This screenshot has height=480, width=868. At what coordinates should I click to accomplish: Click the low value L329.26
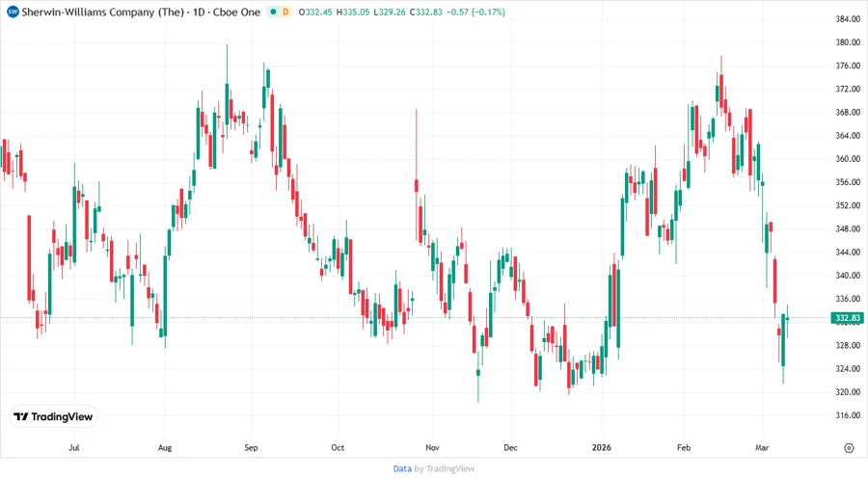pos(390,13)
